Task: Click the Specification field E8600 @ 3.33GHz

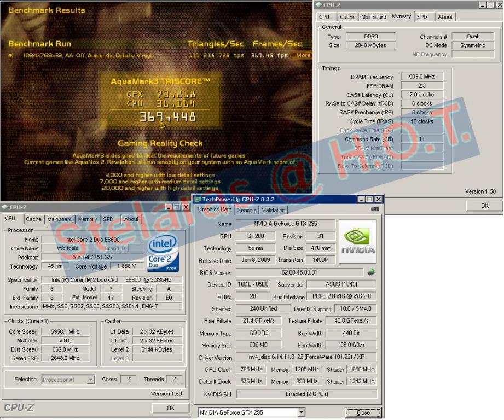Action: click(111, 279)
